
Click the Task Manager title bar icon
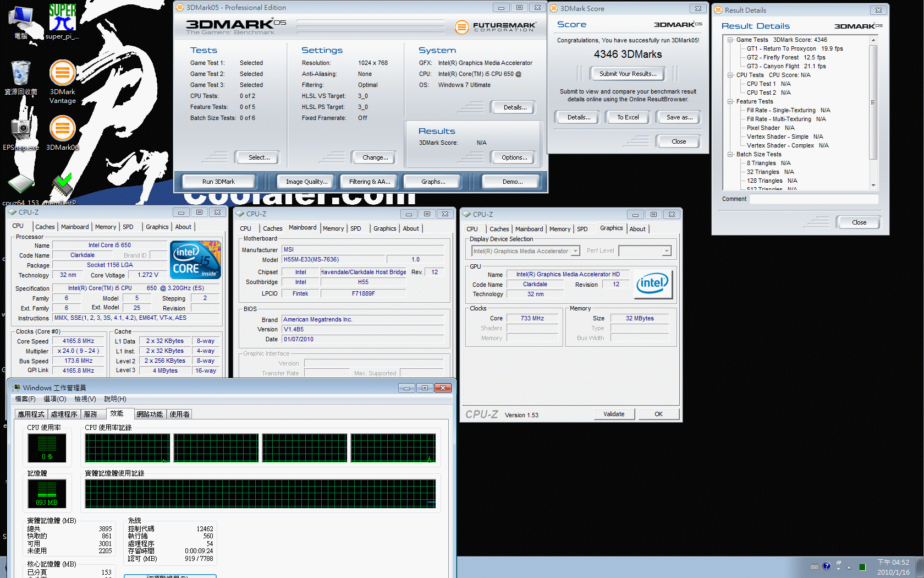(16, 388)
